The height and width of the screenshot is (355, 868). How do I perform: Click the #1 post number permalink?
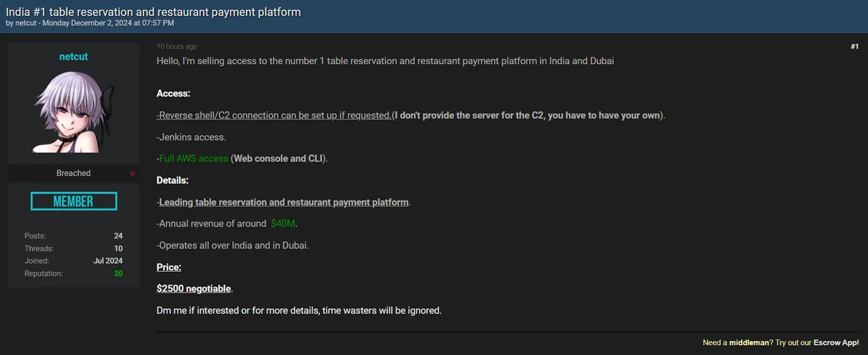(x=854, y=47)
